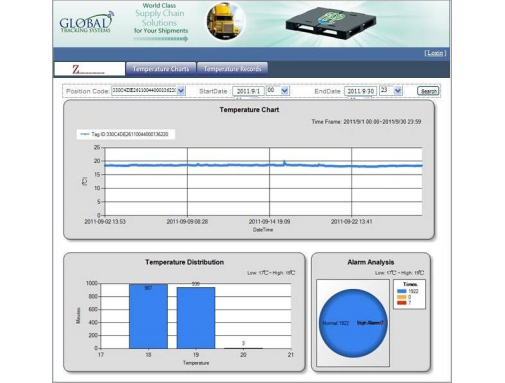The image size is (505, 383).
Task: Click the Global Tracking Systems logo
Action: (86, 23)
